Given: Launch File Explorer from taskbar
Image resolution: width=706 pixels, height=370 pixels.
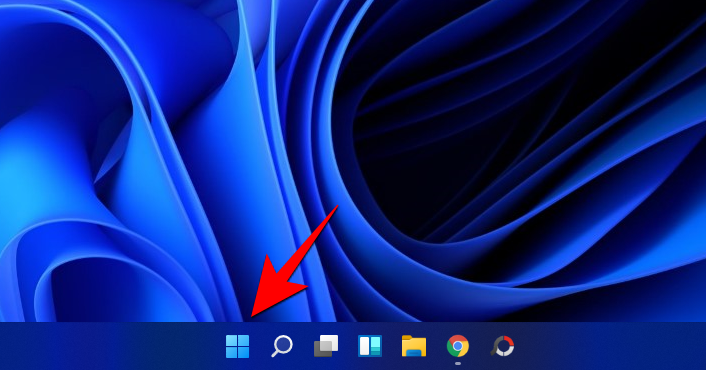Looking at the screenshot, I should click(x=414, y=346).
